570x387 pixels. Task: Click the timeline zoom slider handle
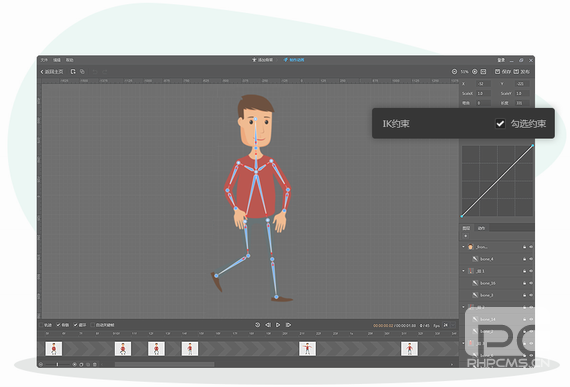point(57,364)
